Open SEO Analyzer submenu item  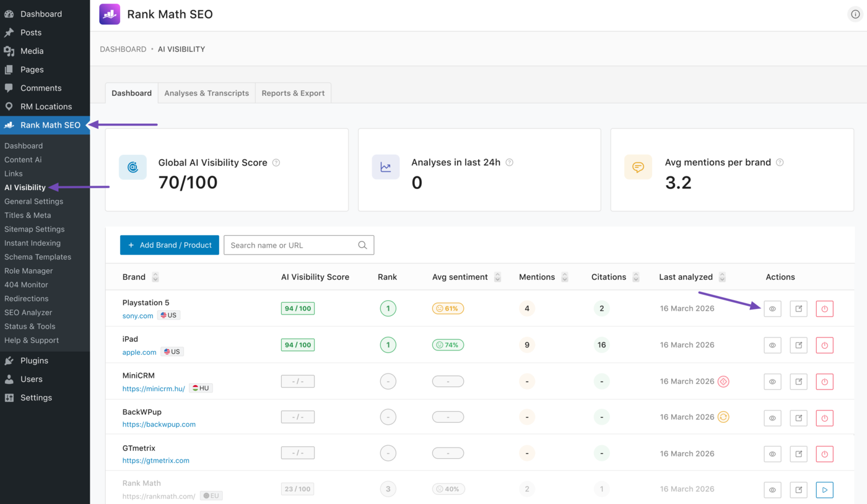pos(28,313)
